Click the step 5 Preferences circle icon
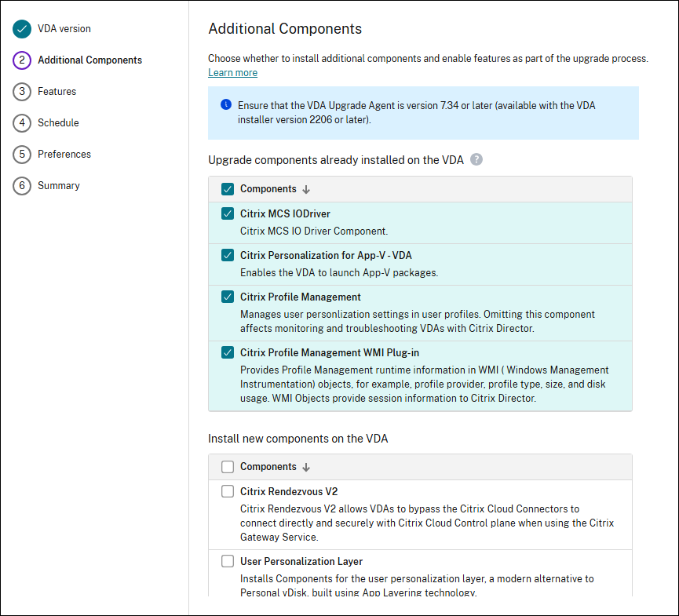 [22, 155]
